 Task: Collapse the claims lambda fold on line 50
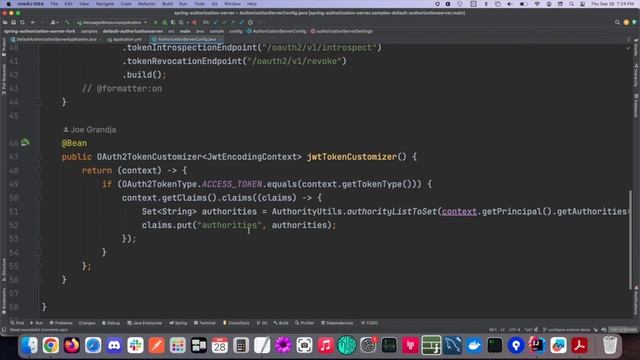39,198
